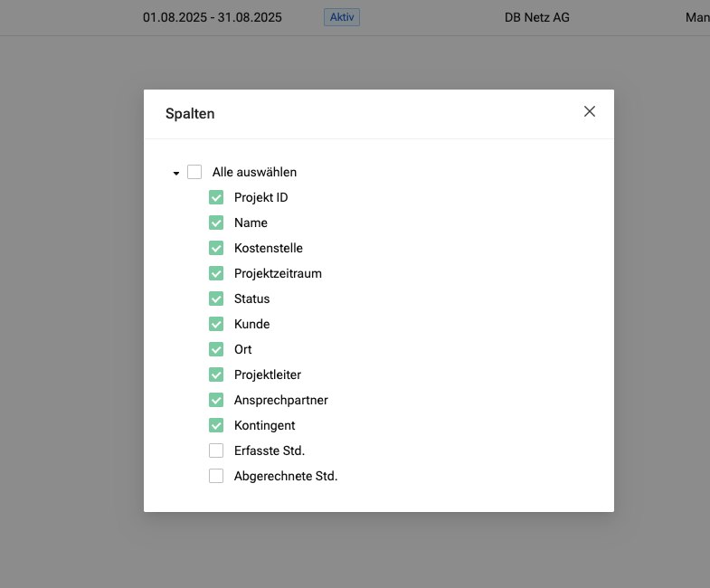Disable the Projektleiter column checkbox
710x588 pixels.
[x=216, y=375]
